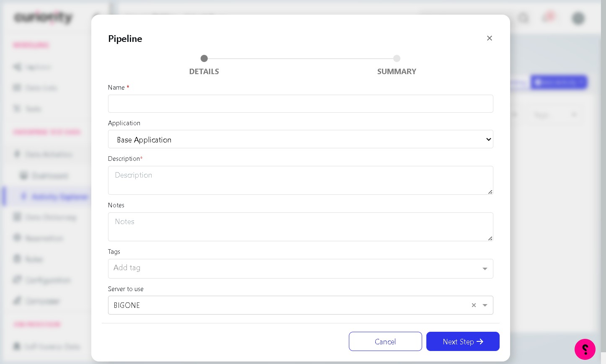Click the BIGONE server value
This screenshot has width=606, height=364.
[x=127, y=305]
